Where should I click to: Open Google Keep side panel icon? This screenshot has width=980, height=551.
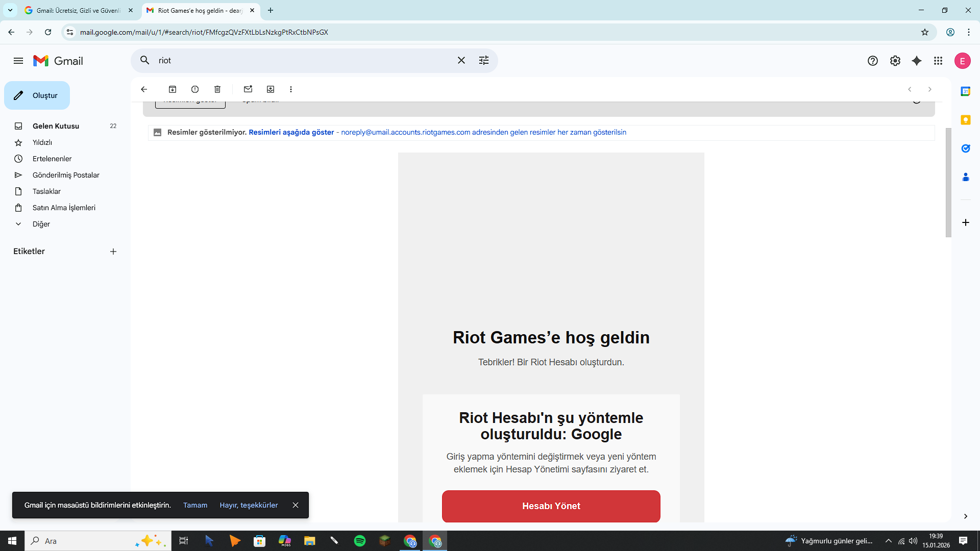pos(966,120)
